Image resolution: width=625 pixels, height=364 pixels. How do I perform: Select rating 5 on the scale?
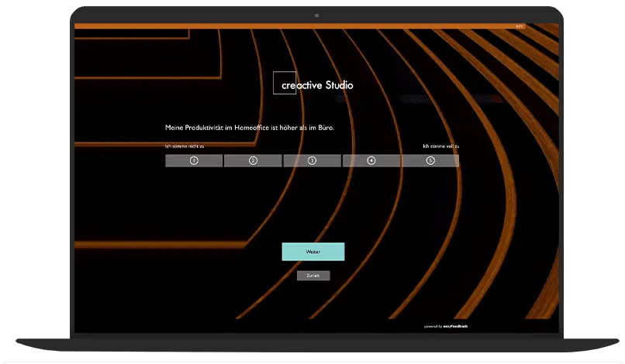(x=430, y=160)
